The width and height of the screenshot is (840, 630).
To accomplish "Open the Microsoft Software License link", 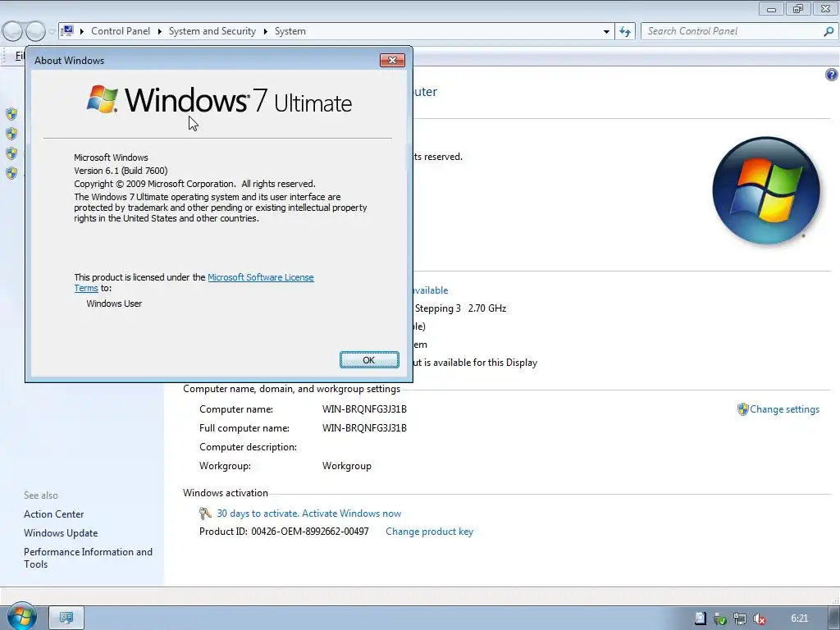I will pos(260,277).
